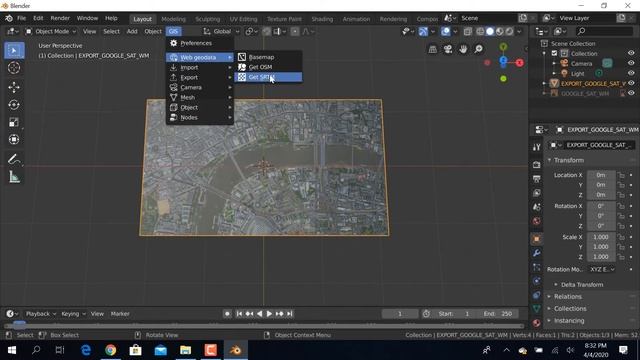640x360 pixels.
Task: Click the pan view hand icon
Action: click(463, 49)
